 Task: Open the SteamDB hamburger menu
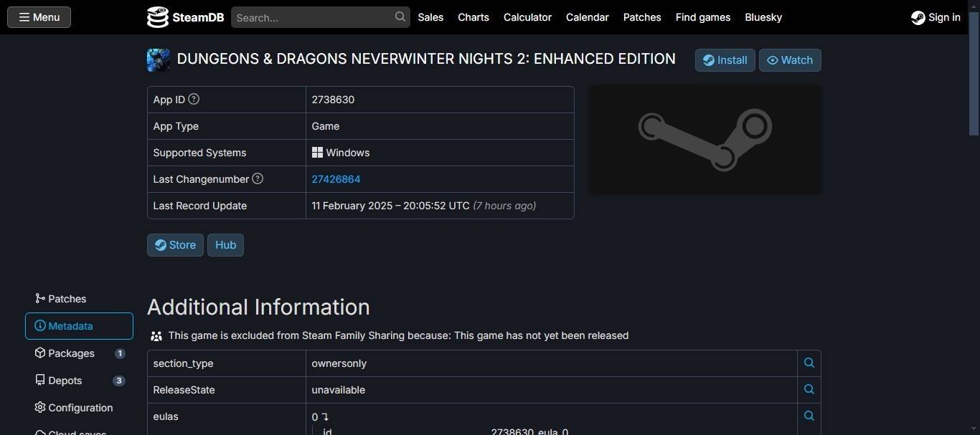[38, 16]
